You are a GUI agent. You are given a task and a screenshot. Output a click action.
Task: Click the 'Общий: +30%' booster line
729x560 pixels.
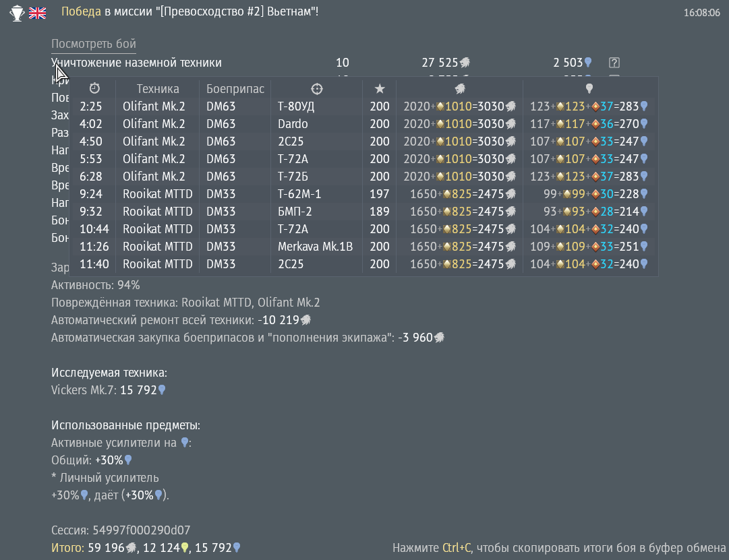92,460
